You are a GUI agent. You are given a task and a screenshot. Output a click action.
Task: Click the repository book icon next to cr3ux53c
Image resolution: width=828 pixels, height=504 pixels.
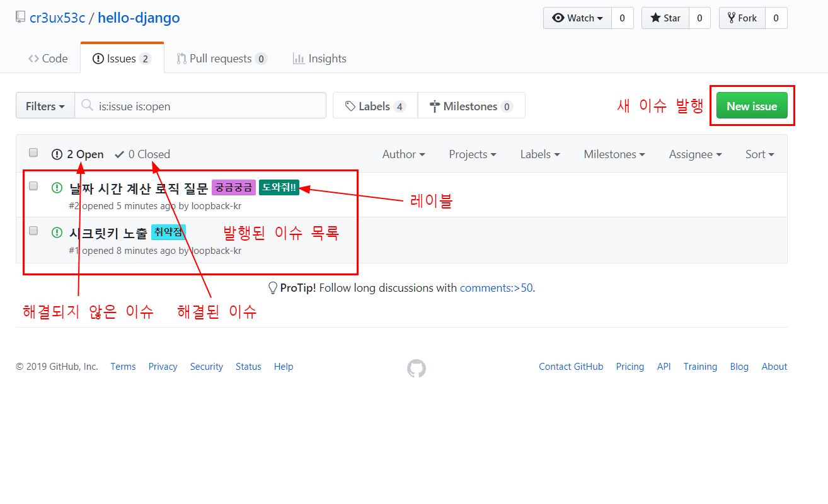21,18
